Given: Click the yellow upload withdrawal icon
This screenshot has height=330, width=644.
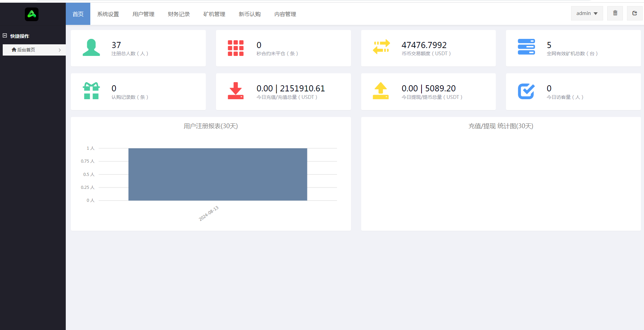Looking at the screenshot, I should tap(381, 91).
